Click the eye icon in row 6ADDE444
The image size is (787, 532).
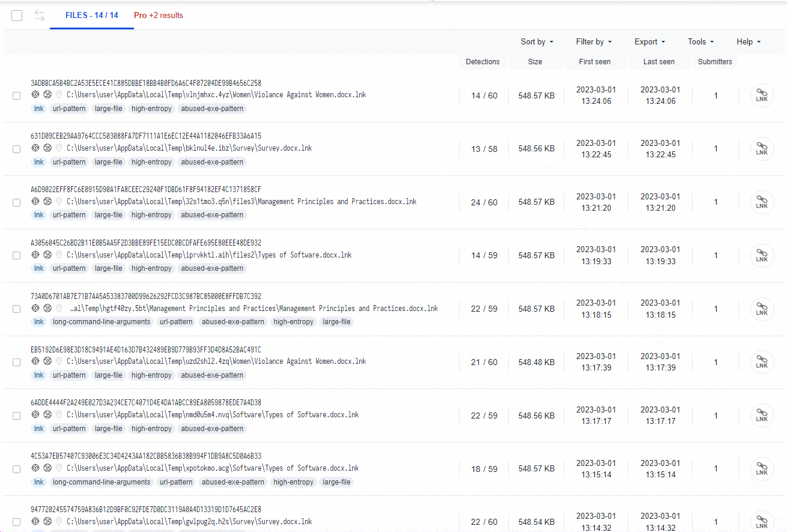35,414
